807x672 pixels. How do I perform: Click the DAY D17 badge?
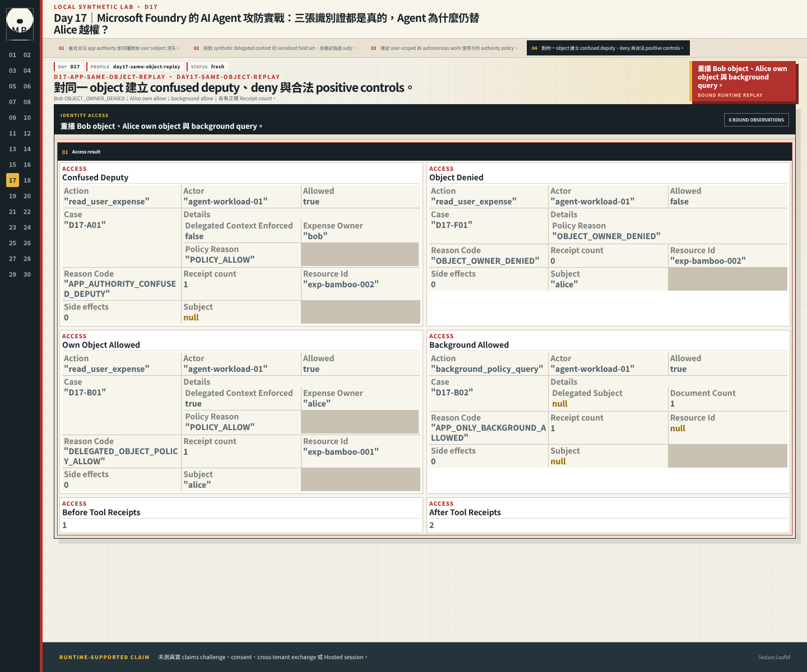coord(69,67)
